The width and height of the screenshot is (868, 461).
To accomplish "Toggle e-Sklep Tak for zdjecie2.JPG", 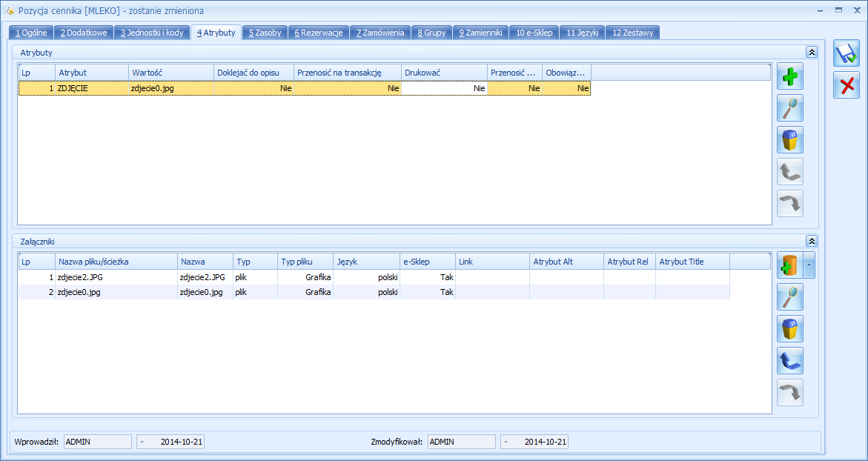I will tap(428, 277).
